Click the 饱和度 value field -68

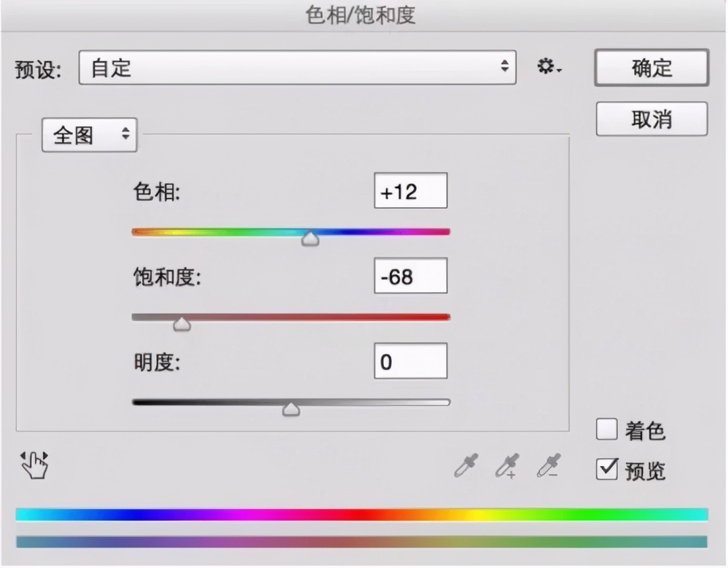point(410,276)
